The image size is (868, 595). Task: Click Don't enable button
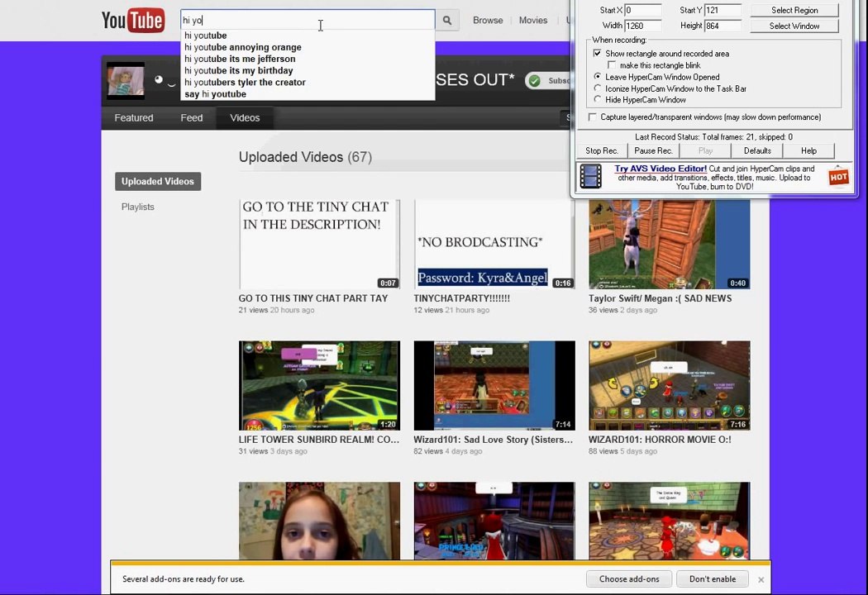click(713, 579)
